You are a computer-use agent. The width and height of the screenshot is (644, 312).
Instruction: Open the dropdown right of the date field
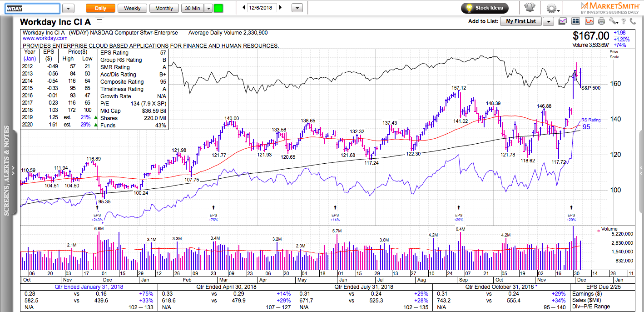(x=297, y=8)
